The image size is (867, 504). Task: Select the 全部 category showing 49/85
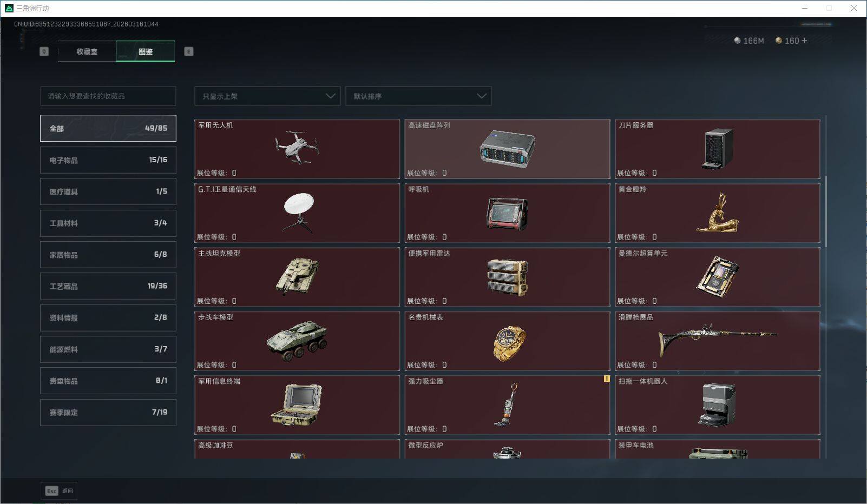pyautogui.click(x=108, y=128)
